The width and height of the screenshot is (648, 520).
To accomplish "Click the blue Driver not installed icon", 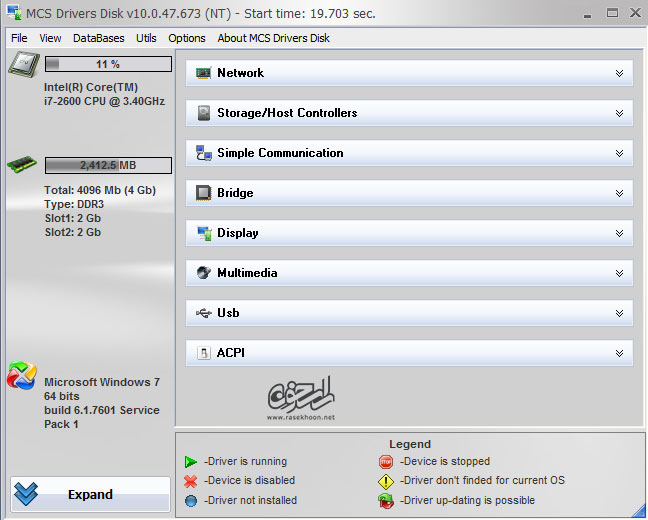I will tap(191, 501).
